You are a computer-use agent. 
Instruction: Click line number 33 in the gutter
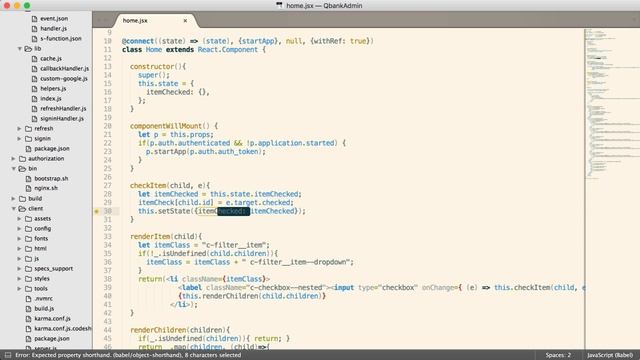pos(107,236)
